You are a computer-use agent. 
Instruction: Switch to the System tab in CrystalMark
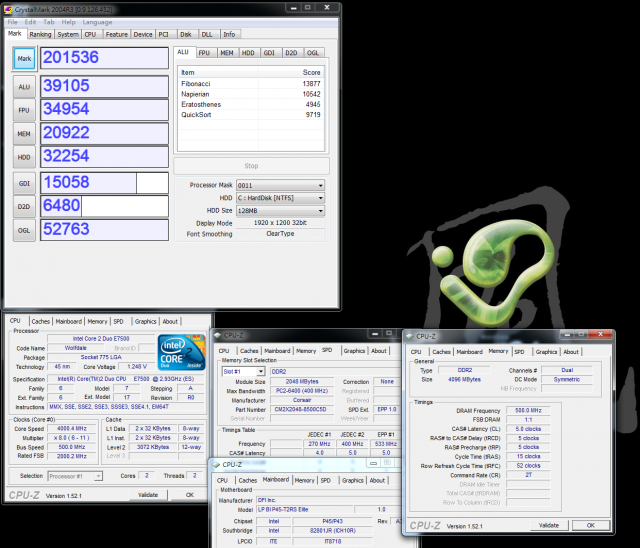pos(68,35)
